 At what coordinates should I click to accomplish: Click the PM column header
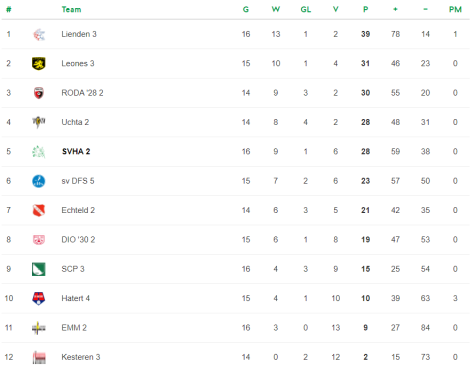(455, 9)
